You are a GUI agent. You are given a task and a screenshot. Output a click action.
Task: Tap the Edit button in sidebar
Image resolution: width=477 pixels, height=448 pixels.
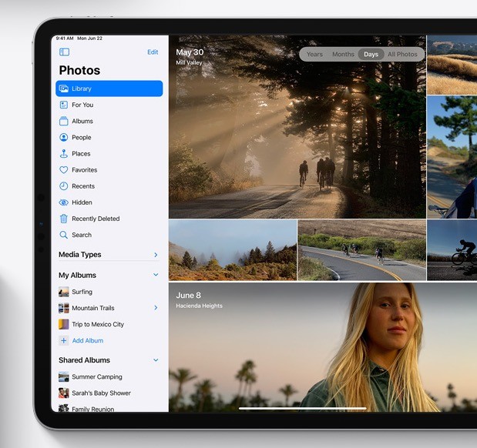click(x=153, y=52)
